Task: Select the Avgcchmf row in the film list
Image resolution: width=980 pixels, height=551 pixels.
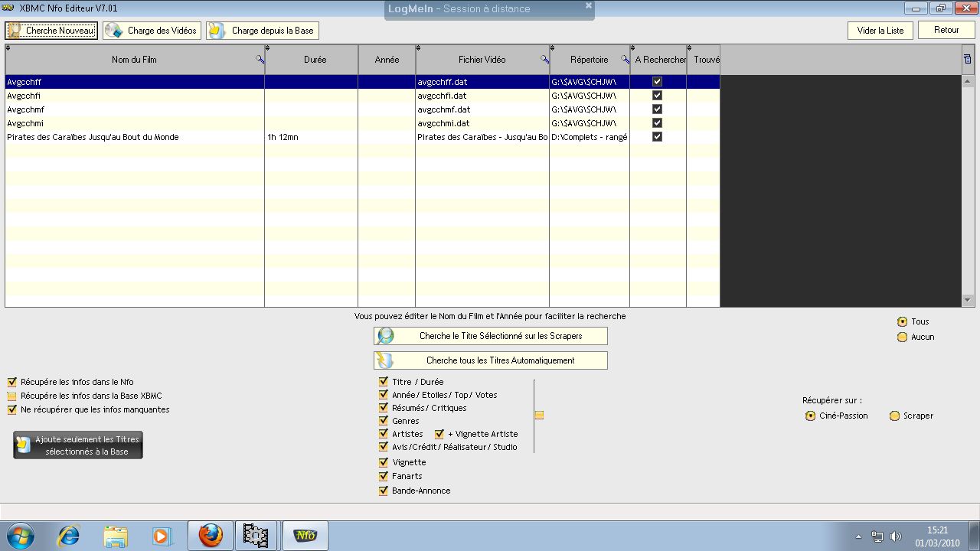Action: pos(134,109)
